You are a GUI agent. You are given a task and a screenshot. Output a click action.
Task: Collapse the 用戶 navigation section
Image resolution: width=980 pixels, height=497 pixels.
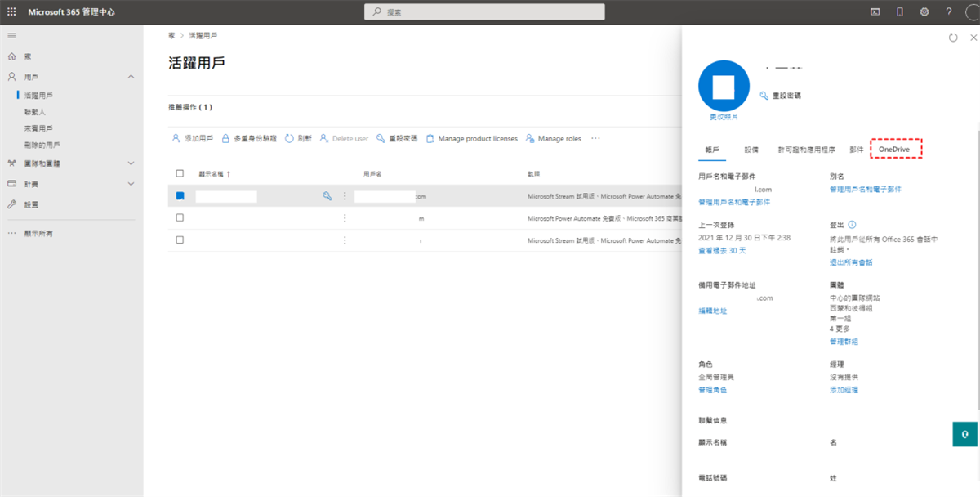tap(131, 77)
